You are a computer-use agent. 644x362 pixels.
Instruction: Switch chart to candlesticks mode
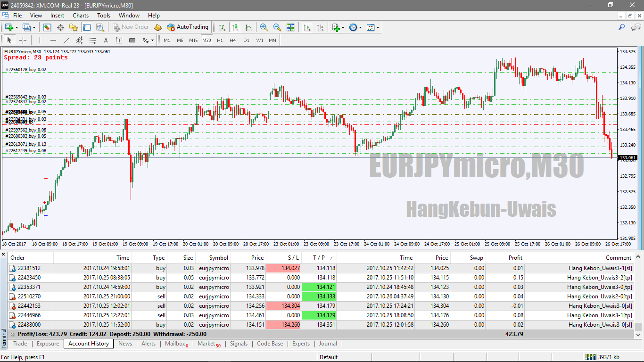click(x=235, y=27)
